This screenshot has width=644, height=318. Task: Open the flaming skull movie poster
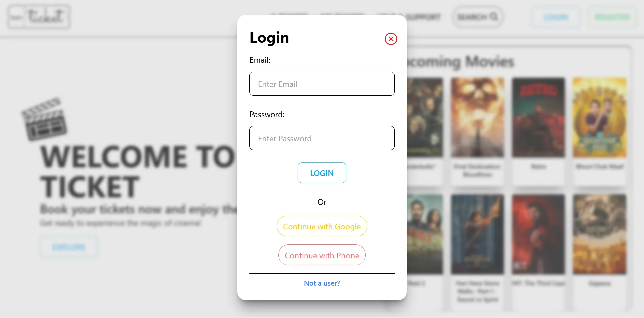pyautogui.click(x=477, y=118)
